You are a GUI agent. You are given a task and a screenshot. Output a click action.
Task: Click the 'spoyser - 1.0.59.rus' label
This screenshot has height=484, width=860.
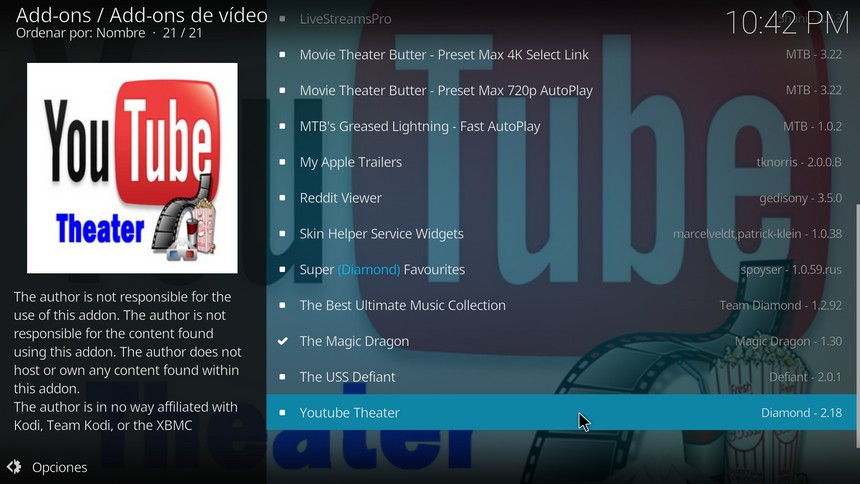[791, 269]
